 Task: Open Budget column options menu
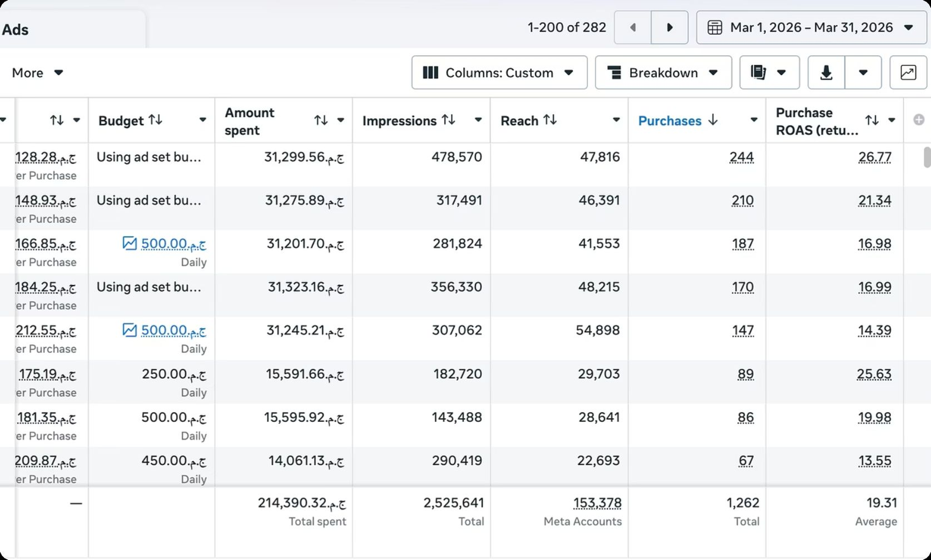202,120
